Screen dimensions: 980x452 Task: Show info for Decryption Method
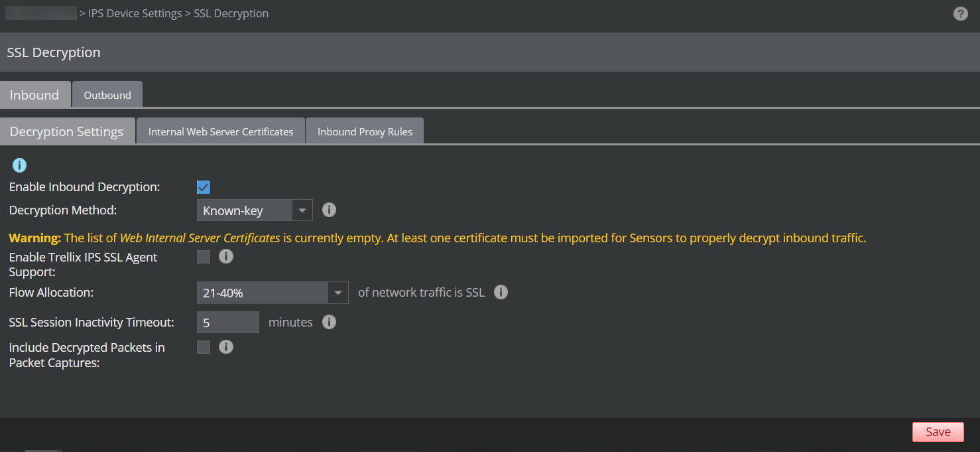(x=329, y=210)
